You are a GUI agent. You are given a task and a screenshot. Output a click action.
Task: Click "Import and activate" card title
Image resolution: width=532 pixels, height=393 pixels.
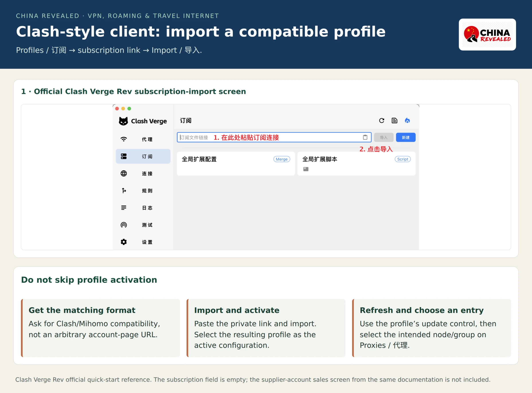[237, 310]
